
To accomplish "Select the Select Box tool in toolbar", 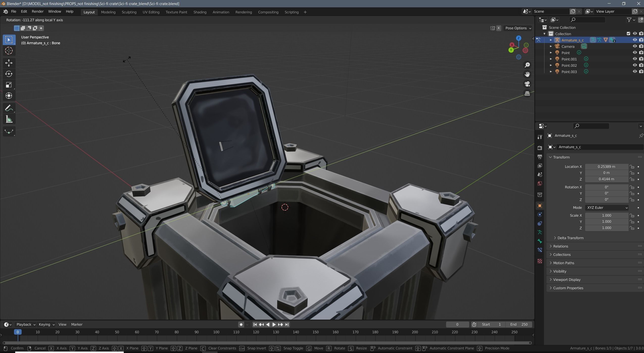I will tap(9, 40).
